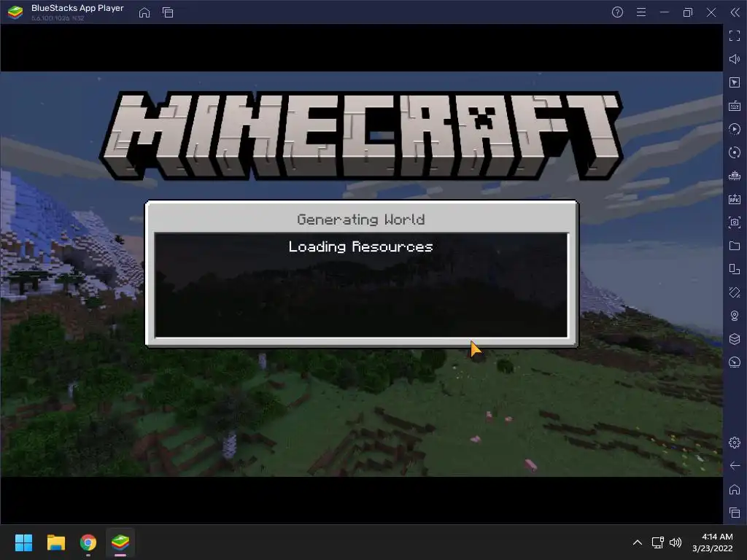
Task: Click the BlueStacks taskbar icon
Action: click(120, 542)
